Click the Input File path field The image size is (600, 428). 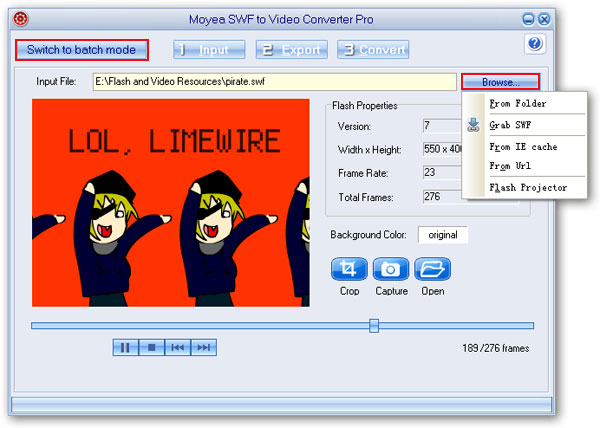tap(275, 81)
